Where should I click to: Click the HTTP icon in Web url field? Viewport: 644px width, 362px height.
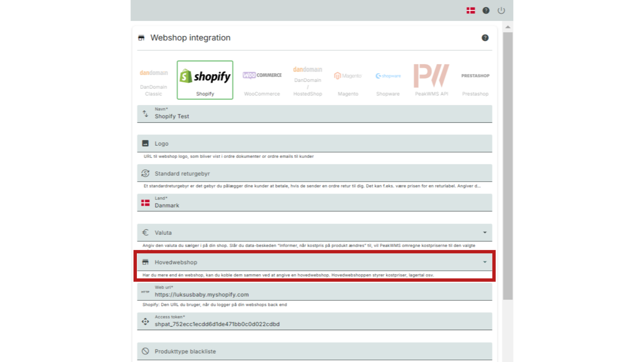pos(145,292)
